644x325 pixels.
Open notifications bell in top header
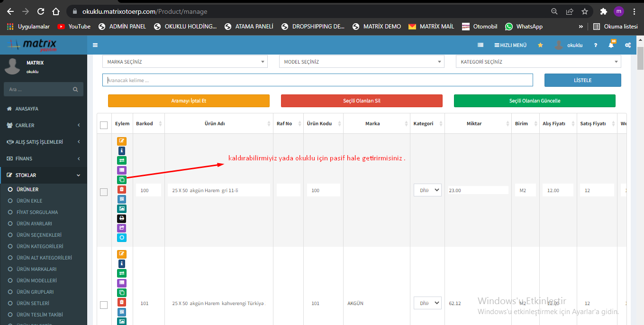[611, 45]
